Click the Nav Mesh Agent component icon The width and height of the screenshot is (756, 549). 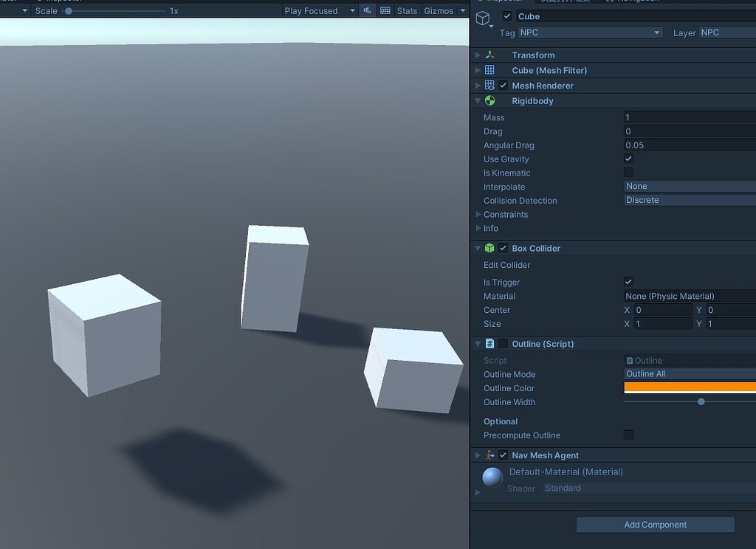pyautogui.click(x=489, y=455)
